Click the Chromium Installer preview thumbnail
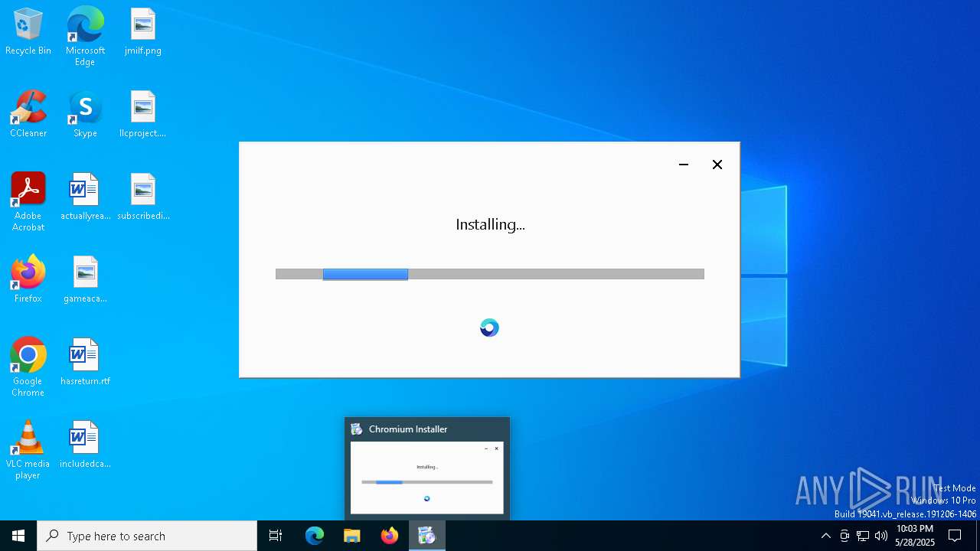Screen dimensions: 980x551 coord(427,478)
